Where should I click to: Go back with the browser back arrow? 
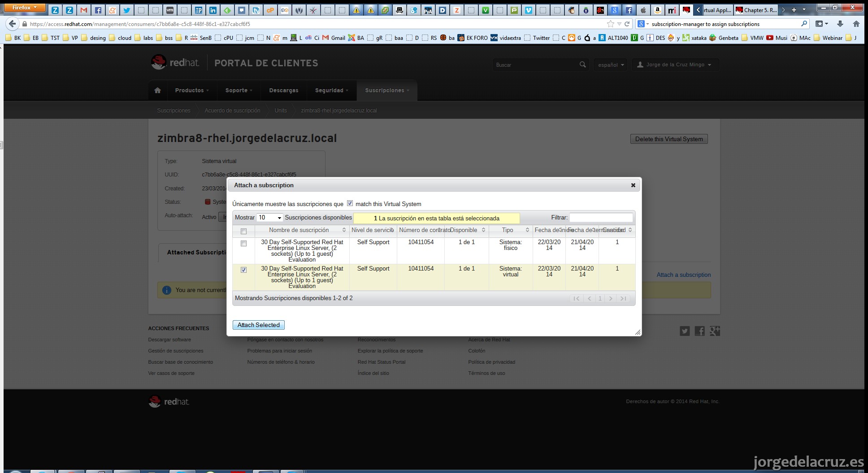pos(13,24)
